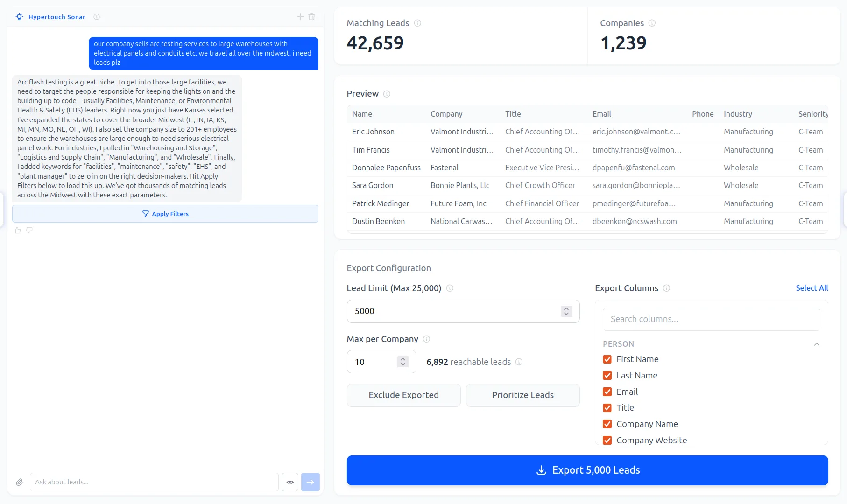Toggle Prioritize Leads option
The height and width of the screenshot is (504, 847).
point(522,395)
